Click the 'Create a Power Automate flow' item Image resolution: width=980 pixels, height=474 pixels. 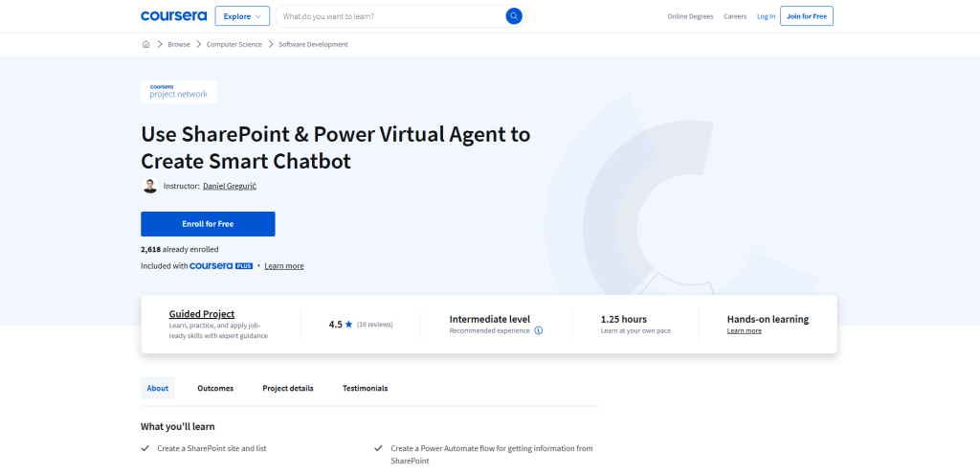pyautogui.click(x=492, y=455)
